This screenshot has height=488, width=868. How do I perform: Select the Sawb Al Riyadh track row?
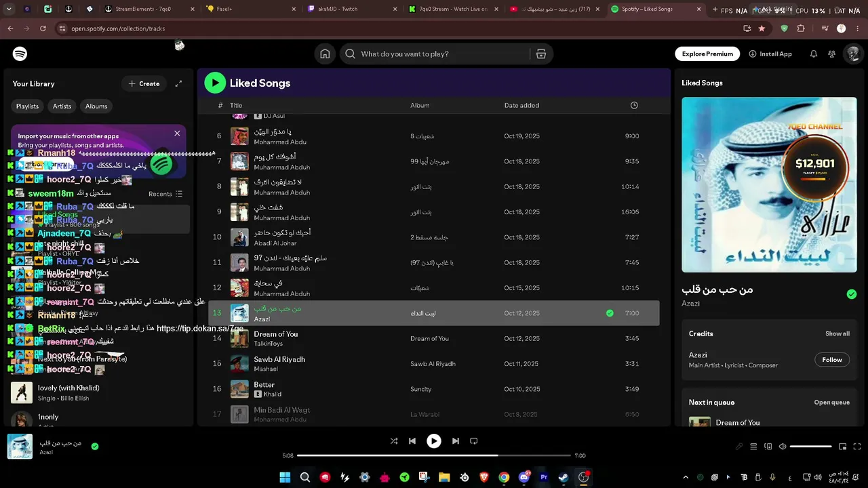point(434,364)
